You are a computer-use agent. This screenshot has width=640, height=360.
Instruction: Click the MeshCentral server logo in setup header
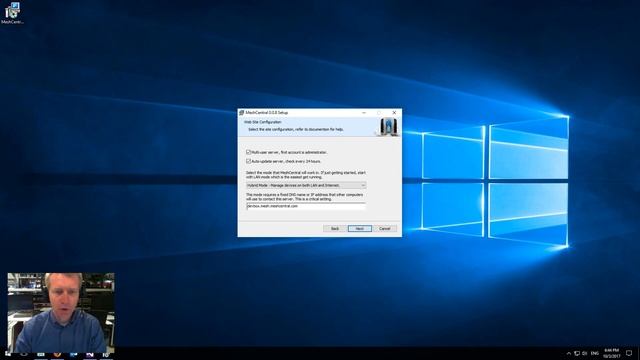coord(388,127)
